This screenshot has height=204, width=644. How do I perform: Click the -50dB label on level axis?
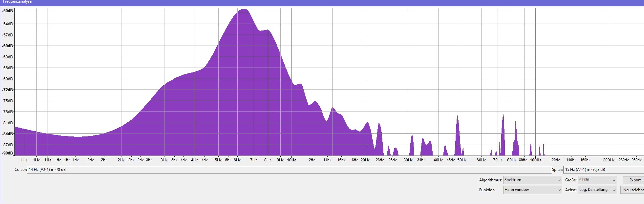(x=8, y=11)
